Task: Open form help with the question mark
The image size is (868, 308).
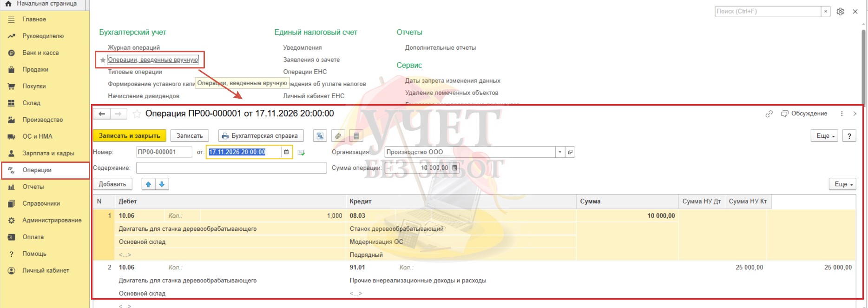Action: point(849,136)
